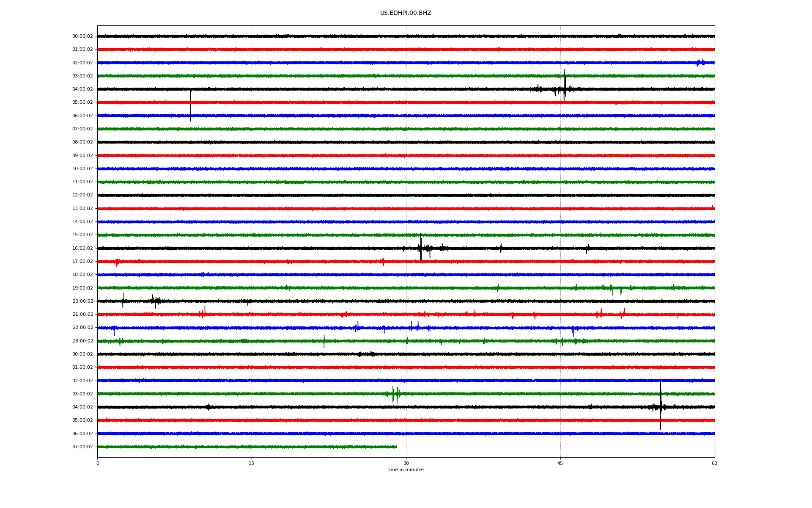Click the small event on the 18:00:02 blue trace
The height and width of the screenshot is (508, 812).
[203, 274]
